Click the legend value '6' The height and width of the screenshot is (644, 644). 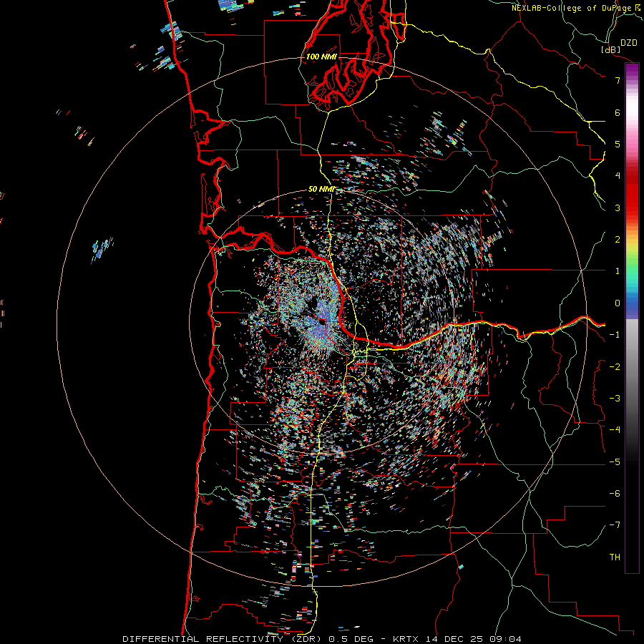tap(618, 112)
